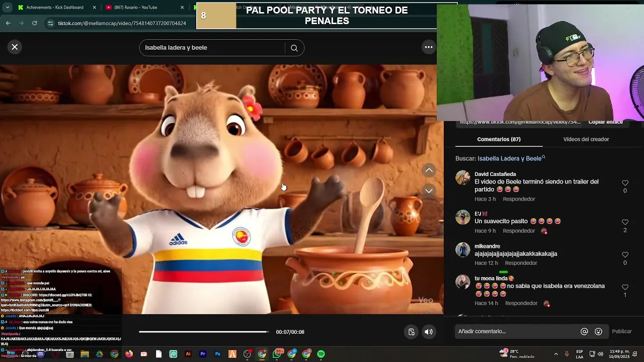Click the search magnifier icon in TikTok

coord(294,48)
